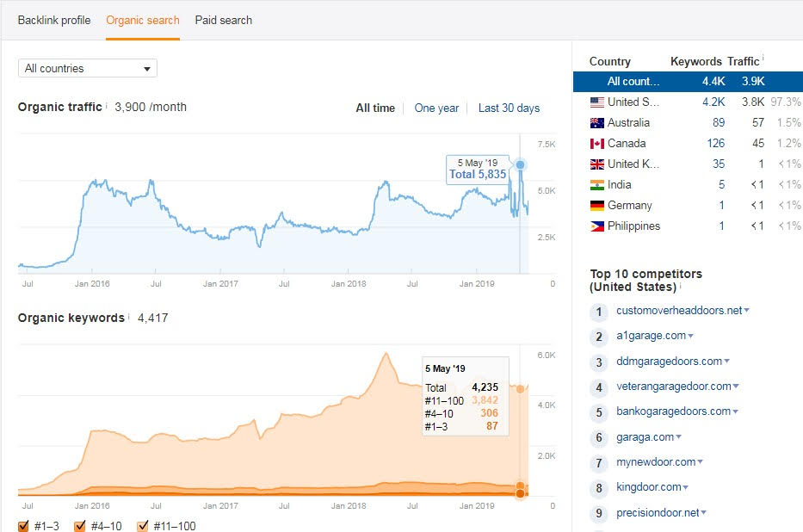The image size is (803, 532).
Task: Click the Germany flag icon
Action: point(596,206)
